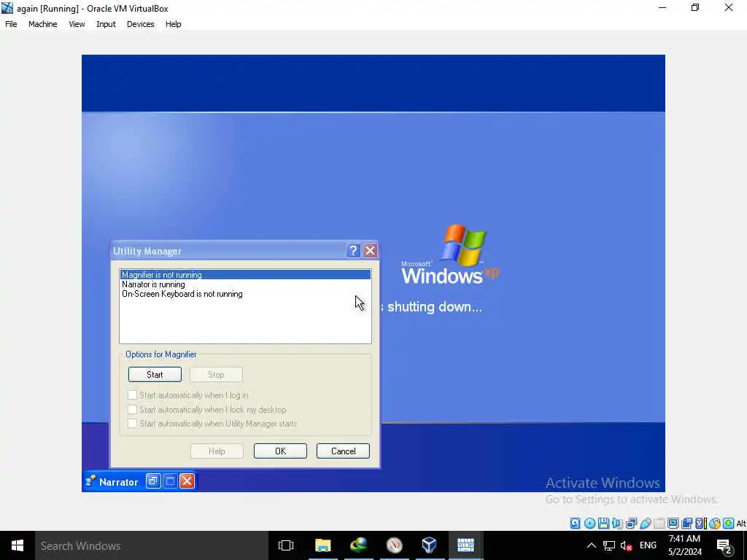
Task: Open the Input menu
Action: (106, 24)
